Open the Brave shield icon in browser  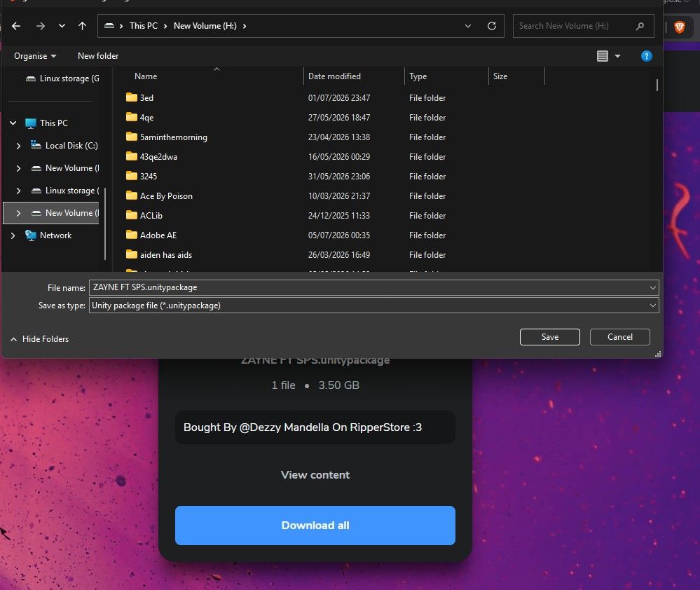pyautogui.click(x=680, y=27)
